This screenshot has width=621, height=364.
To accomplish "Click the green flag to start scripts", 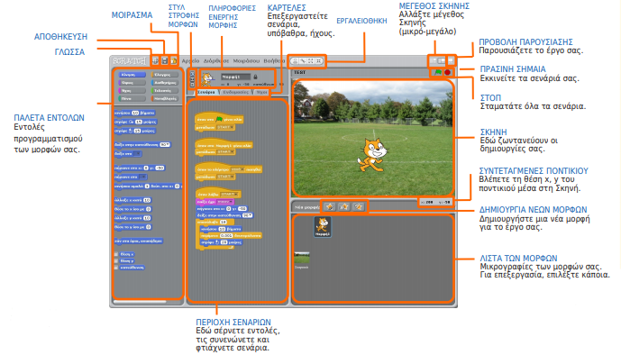I will click(x=438, y=72).
